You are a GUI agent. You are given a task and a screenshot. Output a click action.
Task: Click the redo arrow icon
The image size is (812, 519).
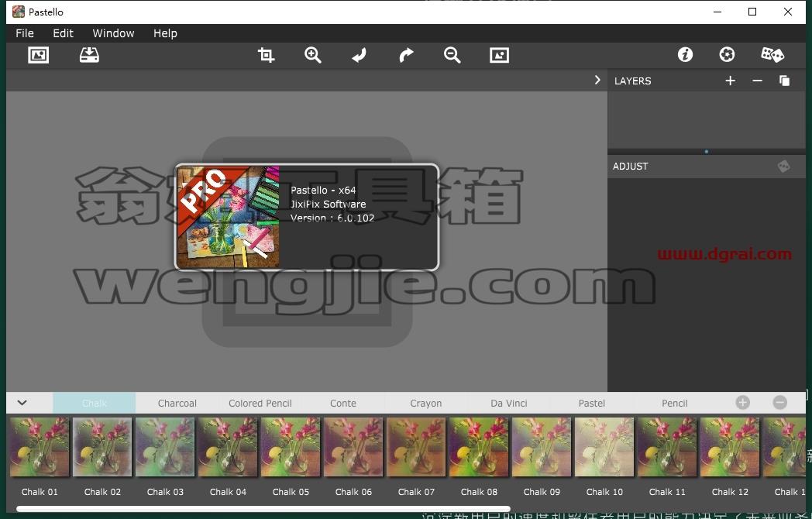pos(407,55)
